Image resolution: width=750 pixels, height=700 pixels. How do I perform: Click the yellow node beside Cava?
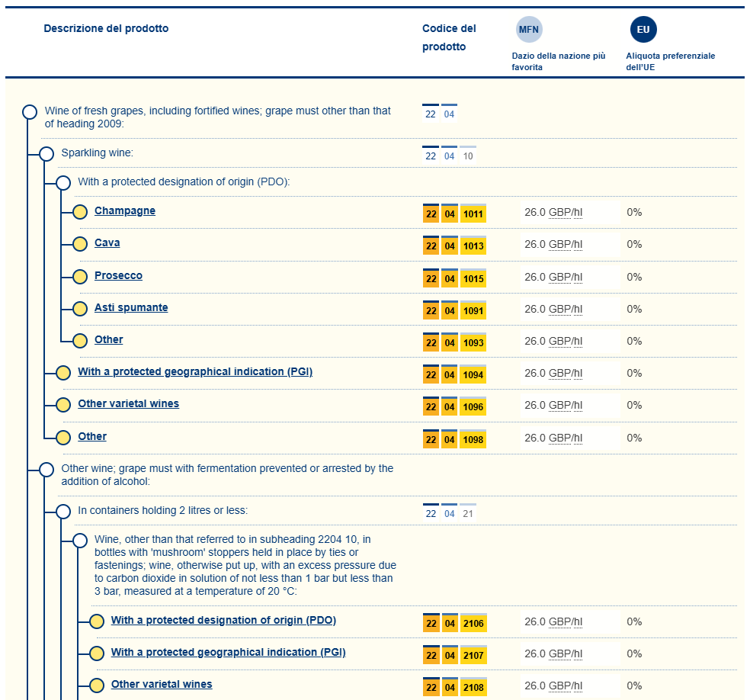(80, 244)
